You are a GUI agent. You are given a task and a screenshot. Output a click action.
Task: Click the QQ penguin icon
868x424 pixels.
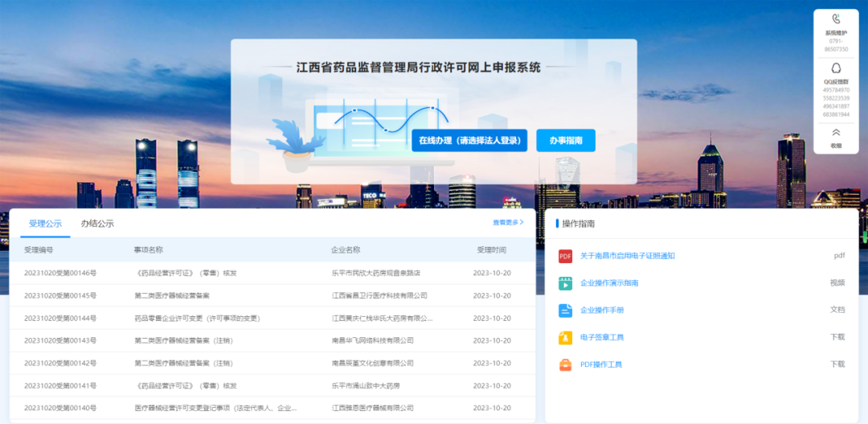836,68
